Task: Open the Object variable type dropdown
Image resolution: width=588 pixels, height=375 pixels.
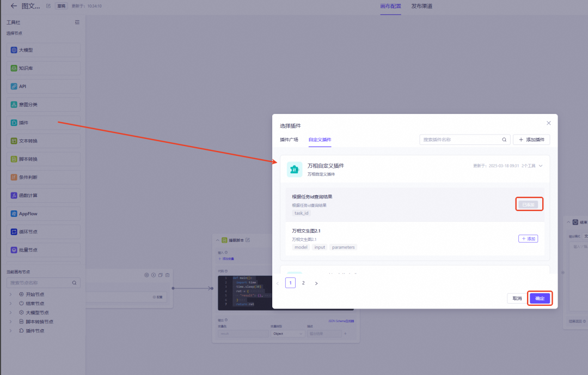Action: coord(287,334)
